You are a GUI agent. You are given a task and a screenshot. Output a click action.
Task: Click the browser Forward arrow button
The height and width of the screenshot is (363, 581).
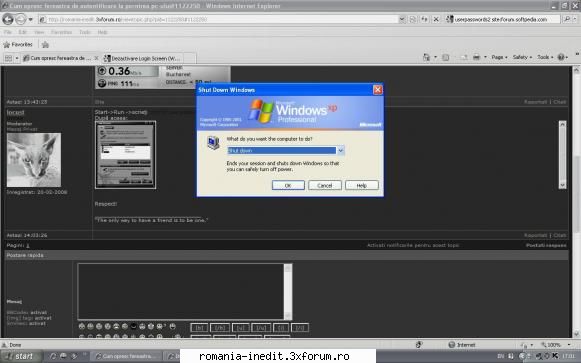tap(20, 19)
